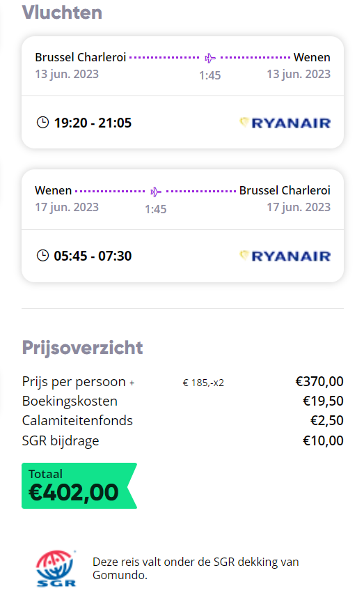Click the outbound flight time 19:20 - 21:05
The height and width of the screenshot is (614, 364).
tap(93, 123)
